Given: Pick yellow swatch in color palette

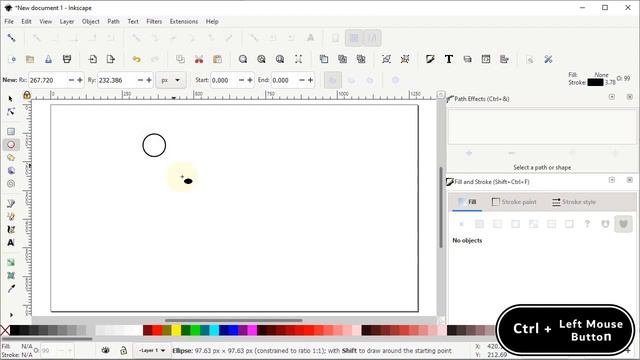Looking at the screenshot, I should coord(176,330).
